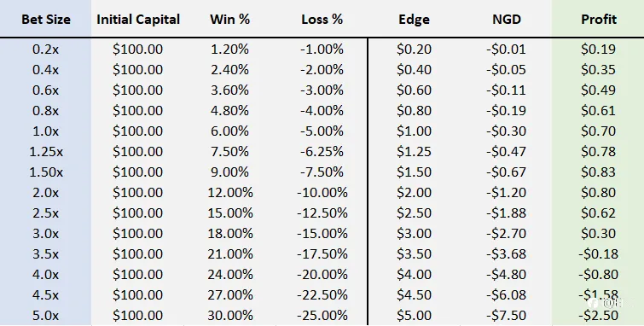
Task: Click the $0.83 profit cell
Action: [599, 172]
